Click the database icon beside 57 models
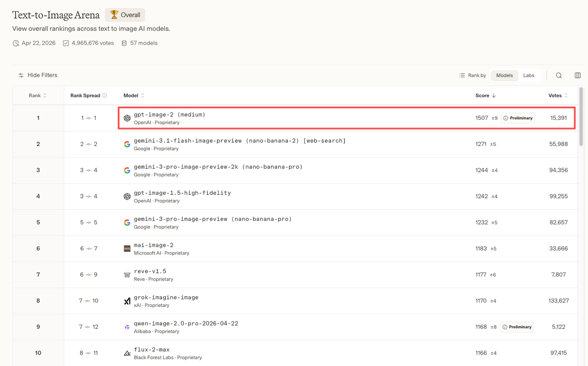Screen dimensions: 588x366 pos(124,43)
